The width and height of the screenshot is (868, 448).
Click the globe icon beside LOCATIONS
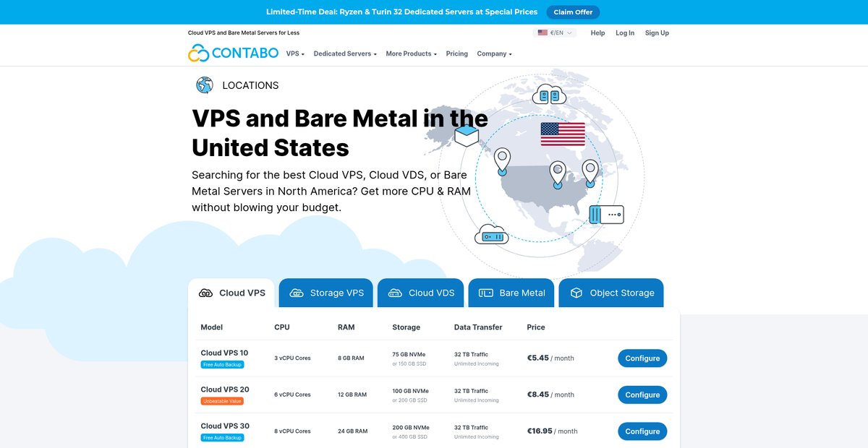[x=205, y=85]
